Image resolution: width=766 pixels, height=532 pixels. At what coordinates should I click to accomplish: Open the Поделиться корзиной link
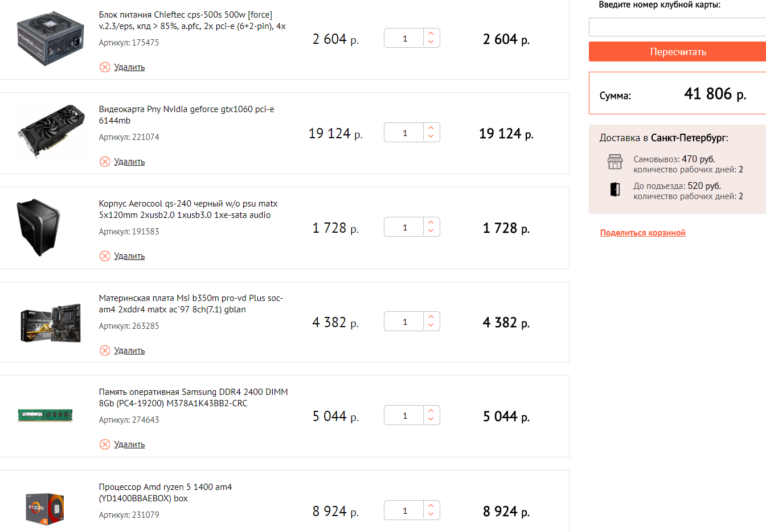642,233
